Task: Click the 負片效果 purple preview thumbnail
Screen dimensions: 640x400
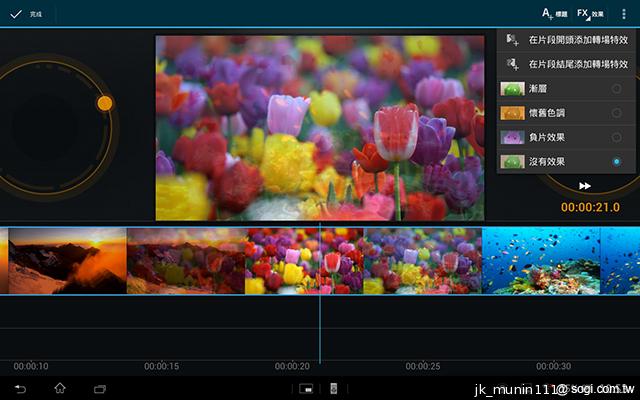Action: tap(512, 138)
